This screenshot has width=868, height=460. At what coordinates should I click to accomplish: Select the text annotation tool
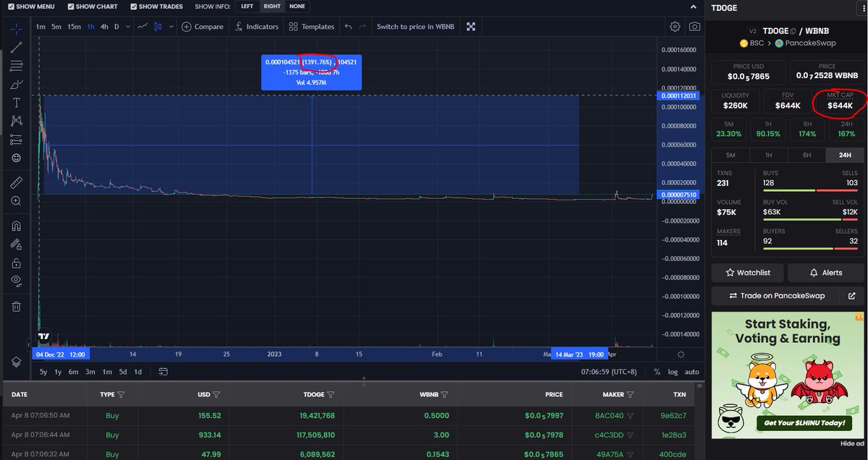click(16, 103)
